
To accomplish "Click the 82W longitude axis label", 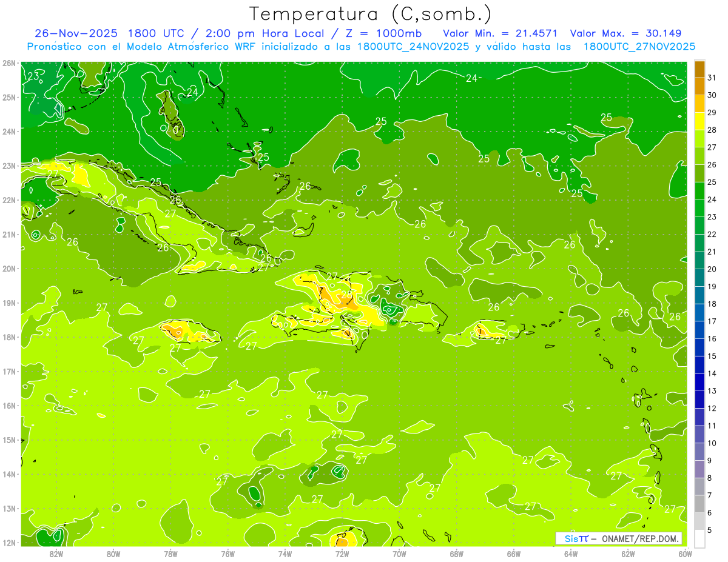I will (x=56, y=554).
